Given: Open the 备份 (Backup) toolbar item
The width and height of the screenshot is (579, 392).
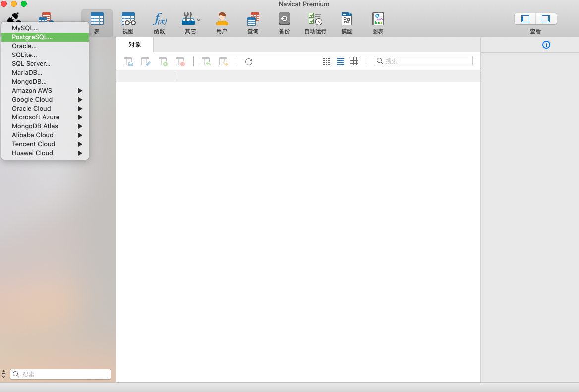Looking at the screenshot, I should (x=284, y=23).
